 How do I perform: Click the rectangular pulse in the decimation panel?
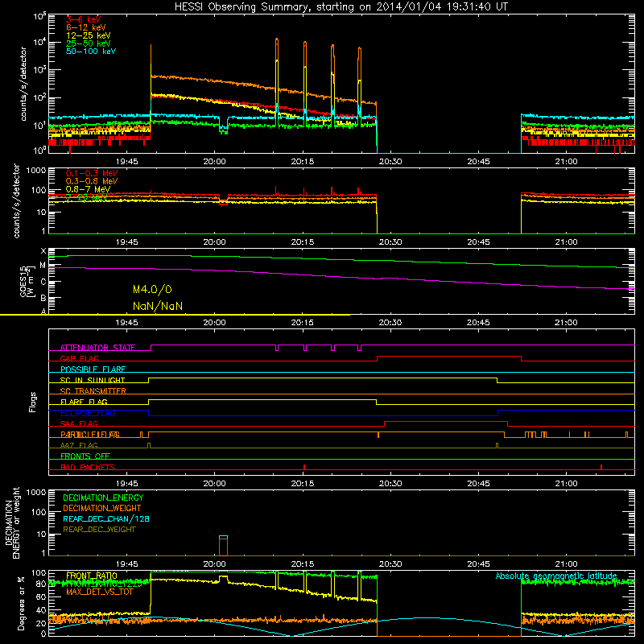click(223, 546)
